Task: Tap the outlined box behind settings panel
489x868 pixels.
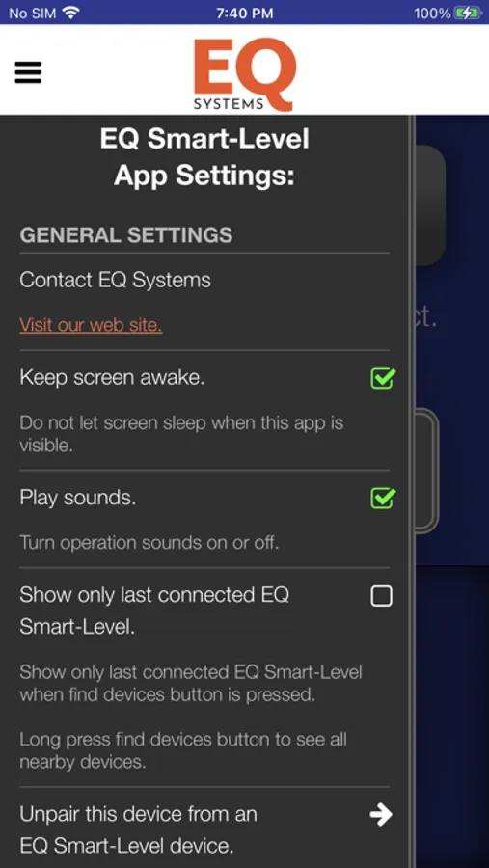Action: point(427,471)
